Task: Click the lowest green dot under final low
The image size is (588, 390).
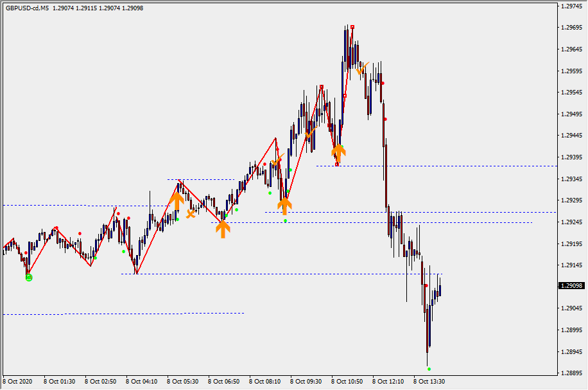Action: click(x=429, y=369)
